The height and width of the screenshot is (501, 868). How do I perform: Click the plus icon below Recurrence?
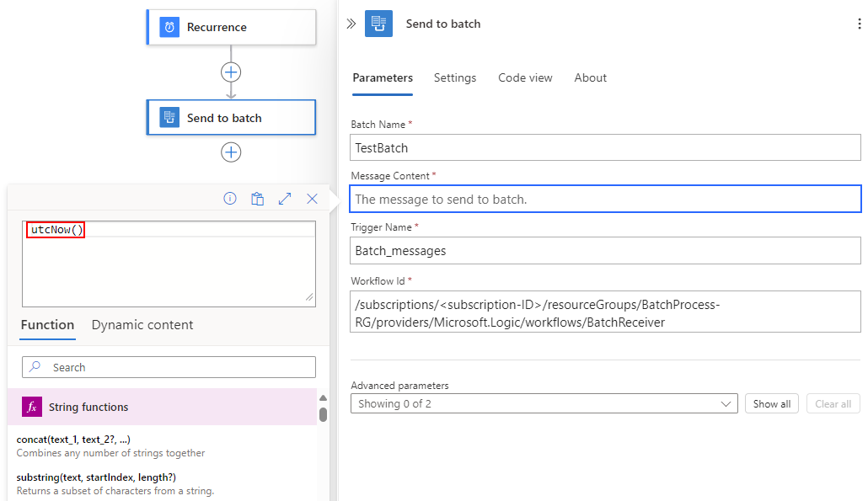(x=230, y=72)
